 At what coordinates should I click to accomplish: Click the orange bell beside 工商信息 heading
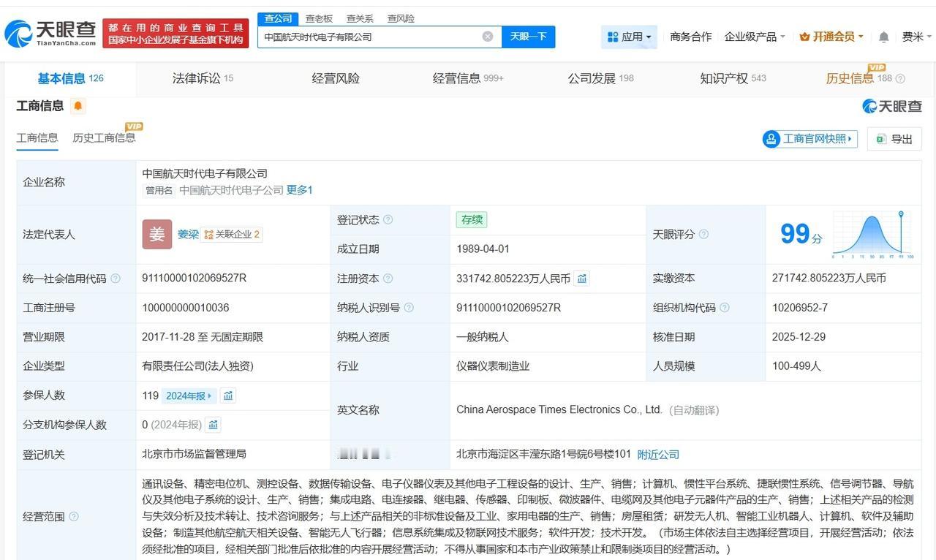[x=78, y=107]
